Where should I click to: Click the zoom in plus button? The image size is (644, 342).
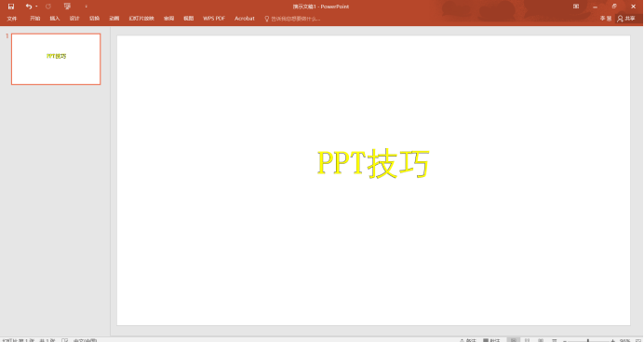point(612,340)
